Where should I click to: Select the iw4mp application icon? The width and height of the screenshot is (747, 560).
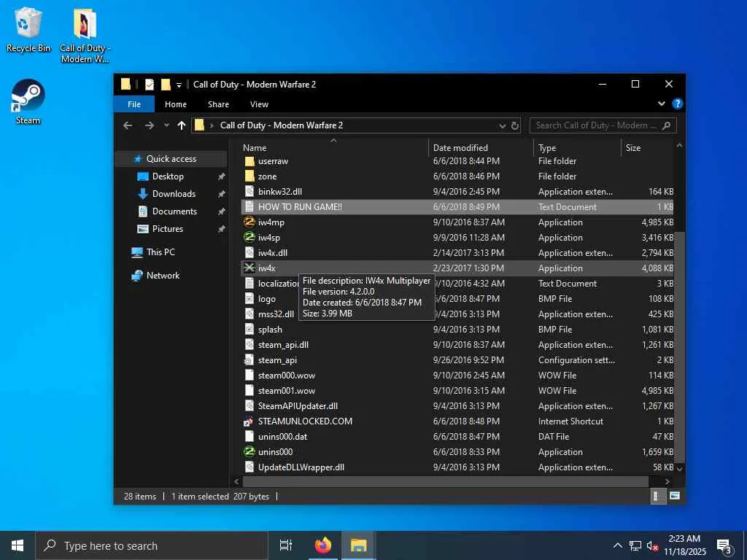[x=249, y=222]
